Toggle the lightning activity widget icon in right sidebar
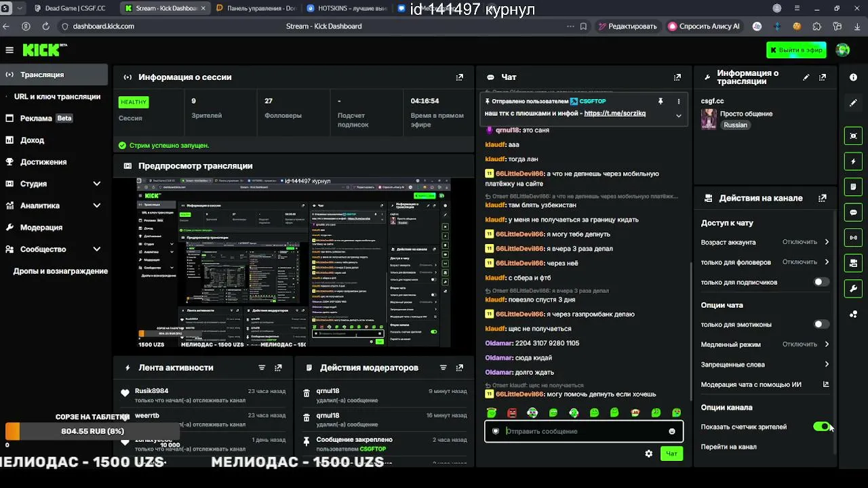Screen dimensions: 868x488 click(853, 161)
